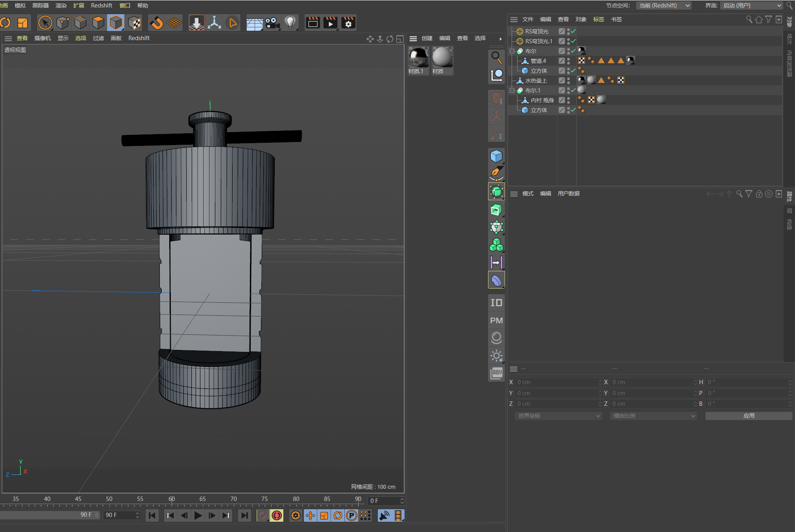This screenshot has height=532, width=795.
Task: Click magnifier search icon in material sidebar
Action: coord(496,58)
